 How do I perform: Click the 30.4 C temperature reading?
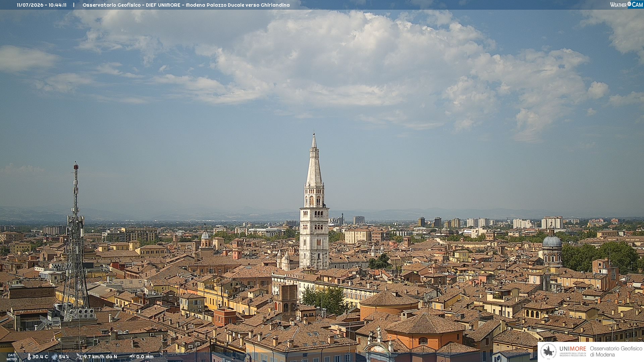coord(40,357)
